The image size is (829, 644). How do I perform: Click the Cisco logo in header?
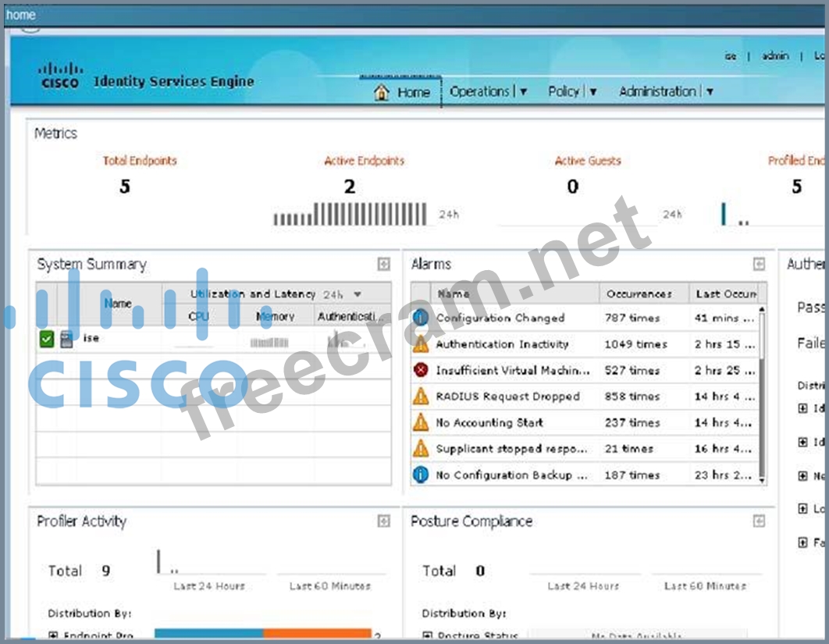[x=59, y=76]
